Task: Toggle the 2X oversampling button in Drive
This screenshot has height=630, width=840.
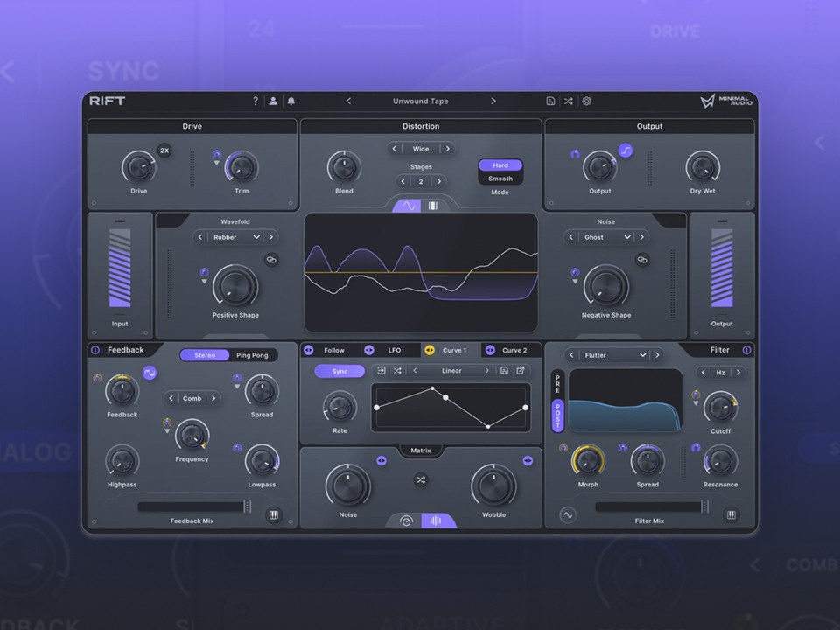Action: (x=164, y=150)
